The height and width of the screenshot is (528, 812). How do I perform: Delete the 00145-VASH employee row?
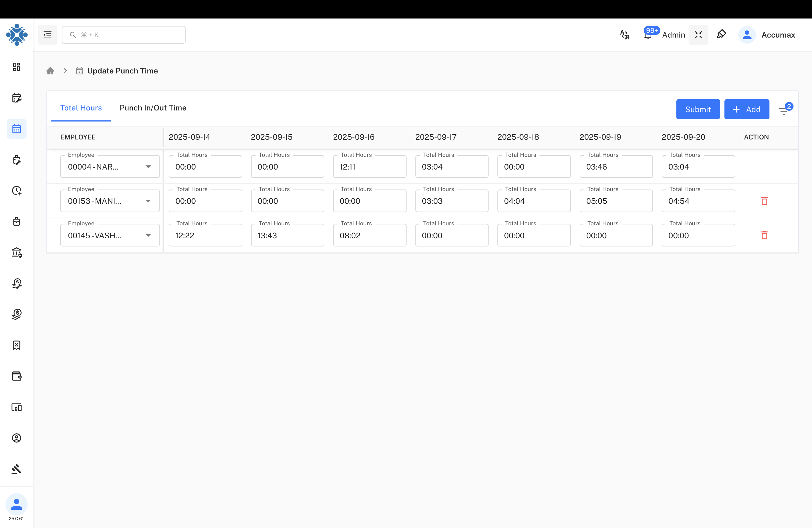[764, 235]
